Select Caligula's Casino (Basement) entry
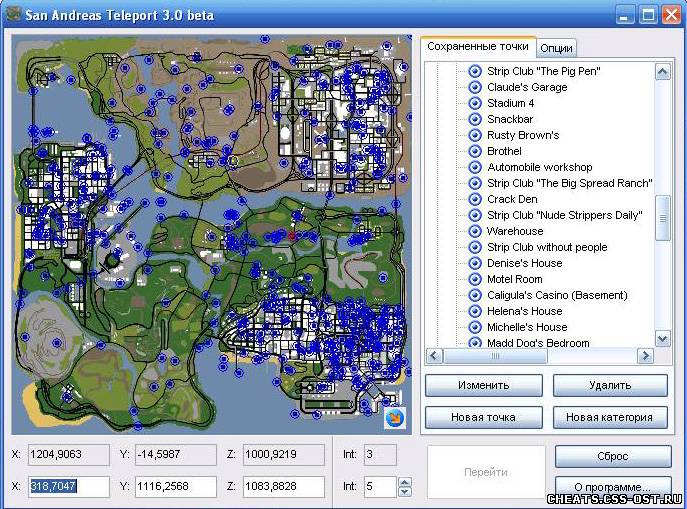Screen dimensions: 687x509 pos(557,295)
